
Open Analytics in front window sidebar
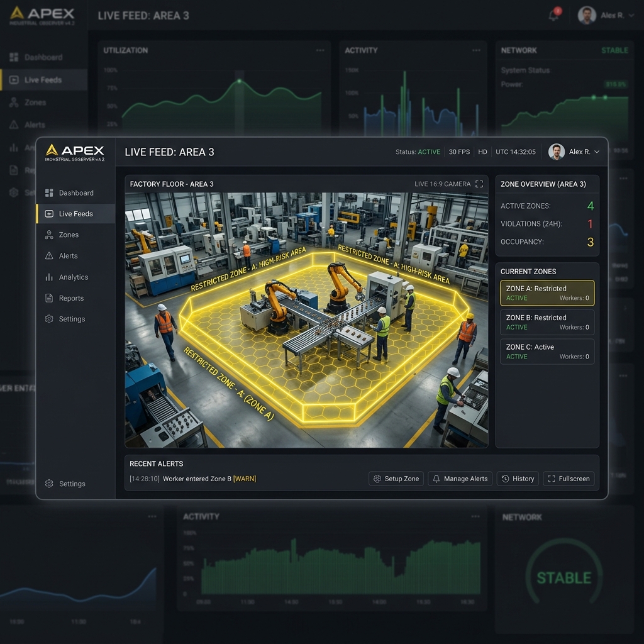75,277
